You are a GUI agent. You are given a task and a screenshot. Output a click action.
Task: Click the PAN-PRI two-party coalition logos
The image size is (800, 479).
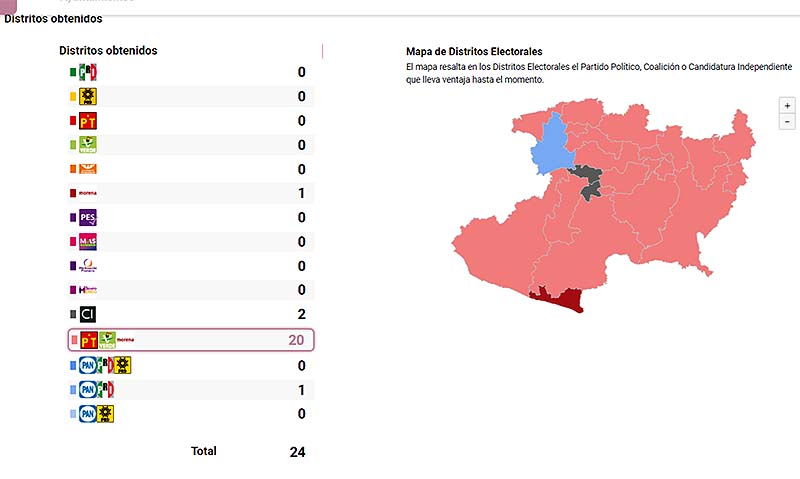click(97, 389)
